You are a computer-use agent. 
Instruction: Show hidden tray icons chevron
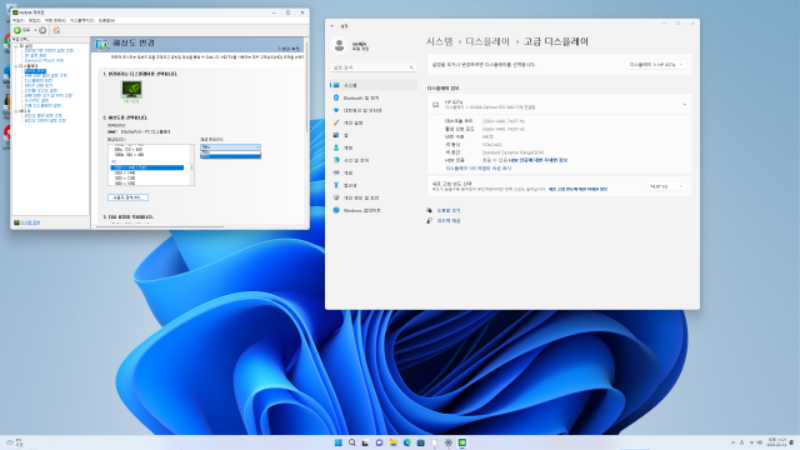click(x=733, y=442)
